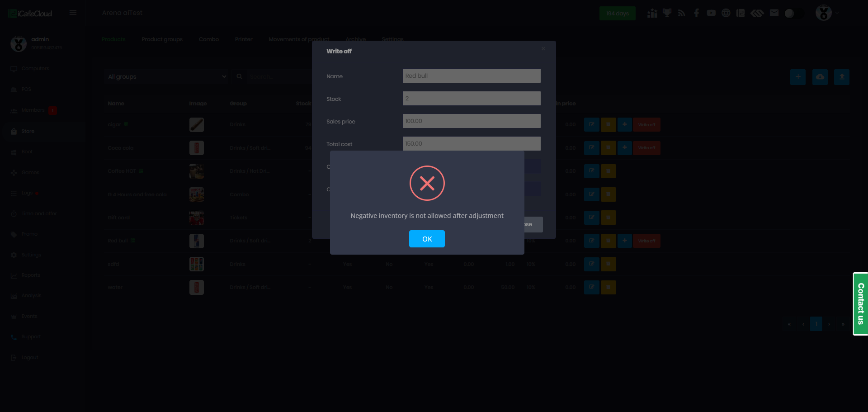Image resolution: width=868 pixels, height=412 pixels.
Task: Toggle the hamburger sidebar menu
Action: [x=73, y=13]
